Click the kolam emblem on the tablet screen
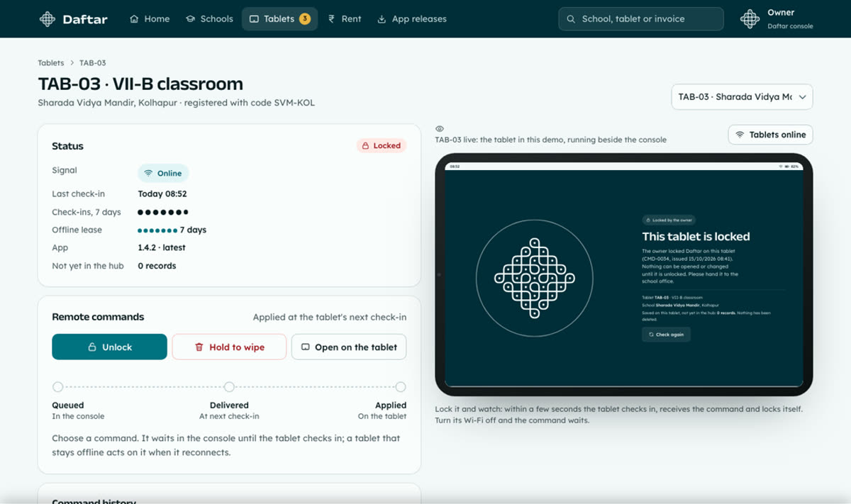The height and width of the screenshot is (504, 851). [x=534, y=277]
